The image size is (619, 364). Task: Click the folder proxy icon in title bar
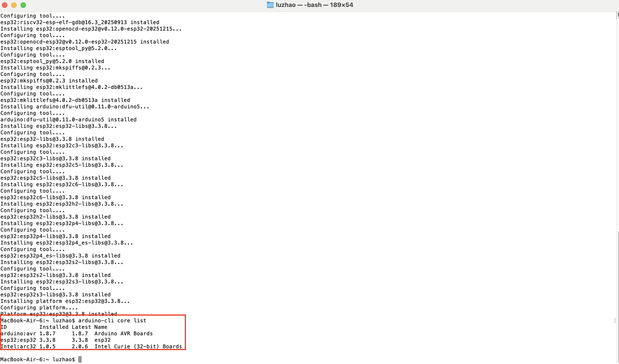tap(270, 5)
